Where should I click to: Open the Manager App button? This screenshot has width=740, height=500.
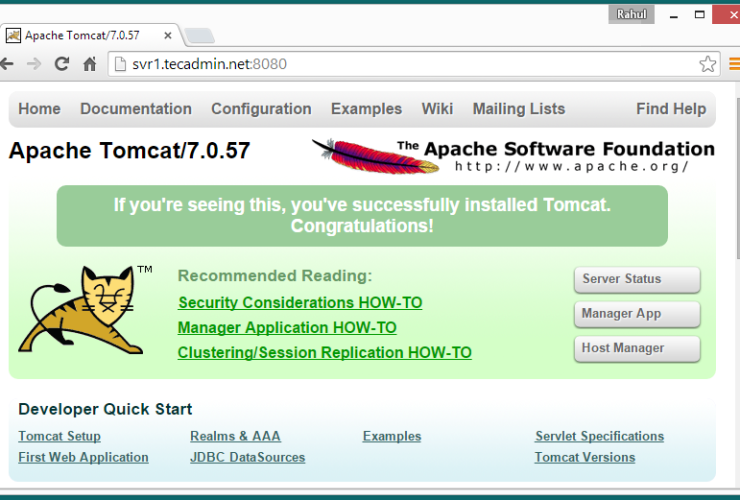[x=636, y=314]
